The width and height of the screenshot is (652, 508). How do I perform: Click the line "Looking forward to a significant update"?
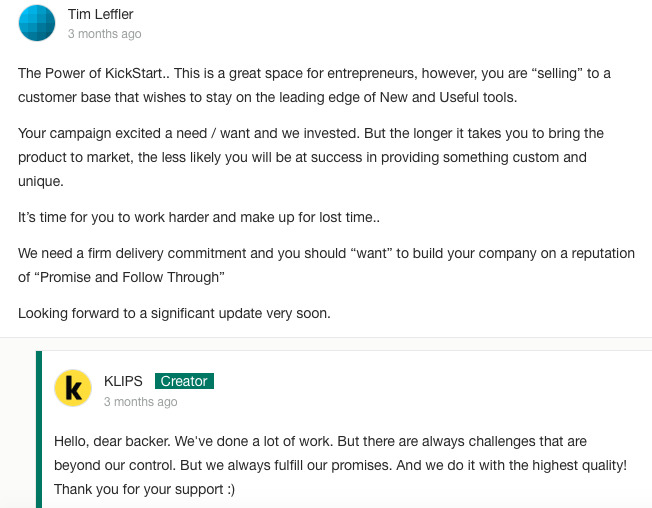coord(174,313)
